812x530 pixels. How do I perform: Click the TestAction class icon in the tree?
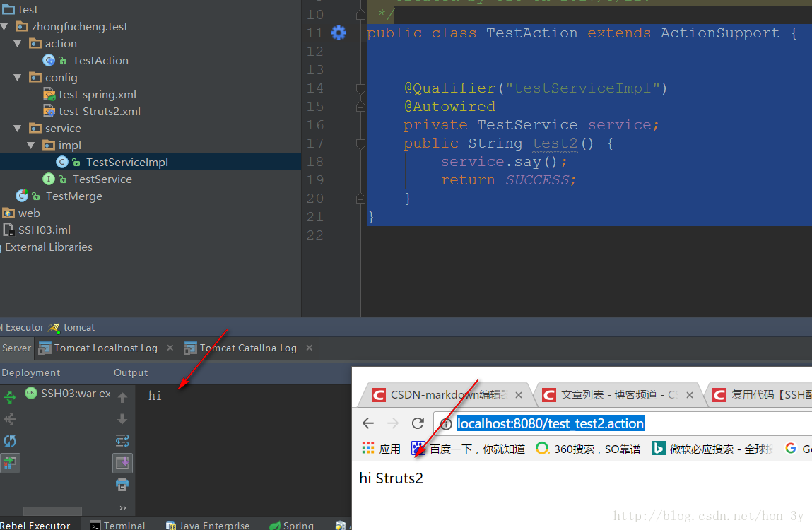pos(49,61)
